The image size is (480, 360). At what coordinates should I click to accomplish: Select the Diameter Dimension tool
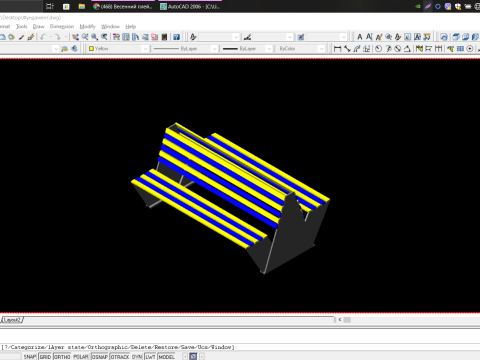tap(398, 49)
